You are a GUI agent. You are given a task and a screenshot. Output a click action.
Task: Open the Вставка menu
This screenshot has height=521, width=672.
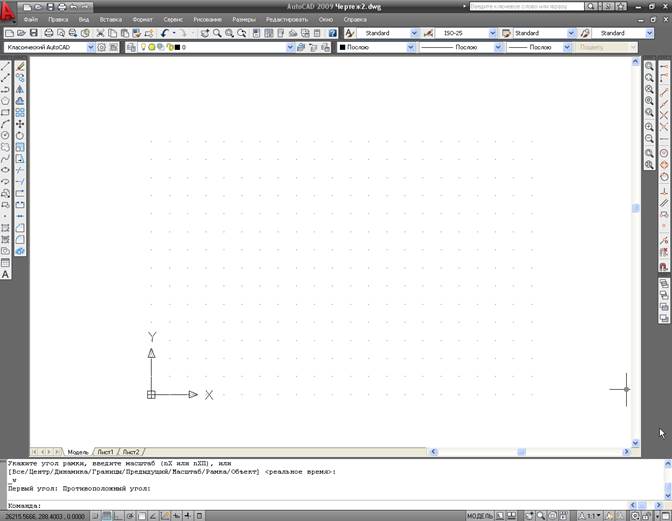point(111,20)
